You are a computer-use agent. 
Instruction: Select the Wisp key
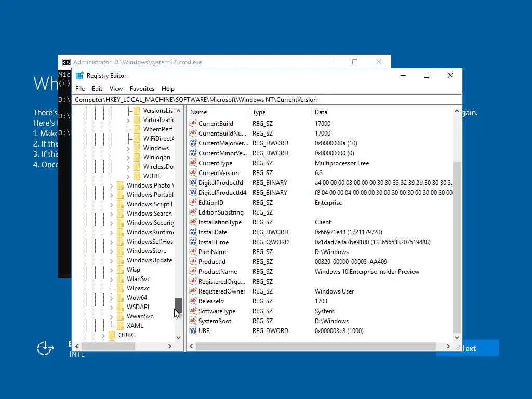pos(134,270)
